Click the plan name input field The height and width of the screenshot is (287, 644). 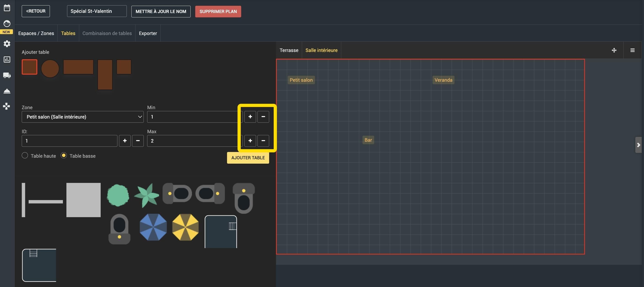[x=97, y=11]
